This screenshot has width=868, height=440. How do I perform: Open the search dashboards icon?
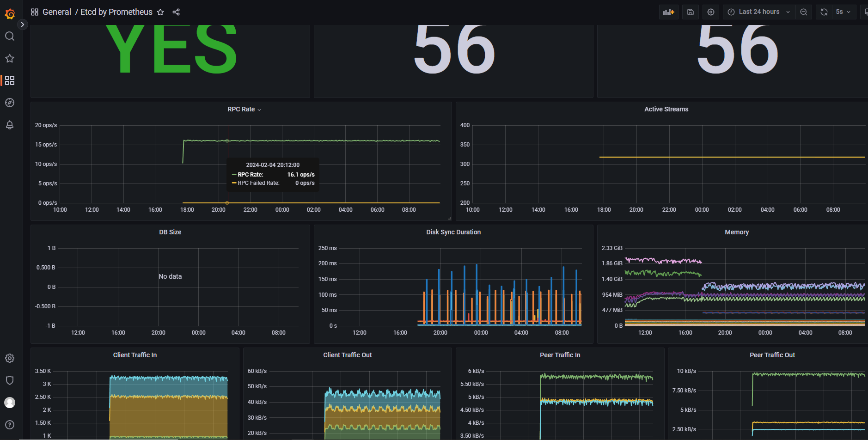(10, 36)
